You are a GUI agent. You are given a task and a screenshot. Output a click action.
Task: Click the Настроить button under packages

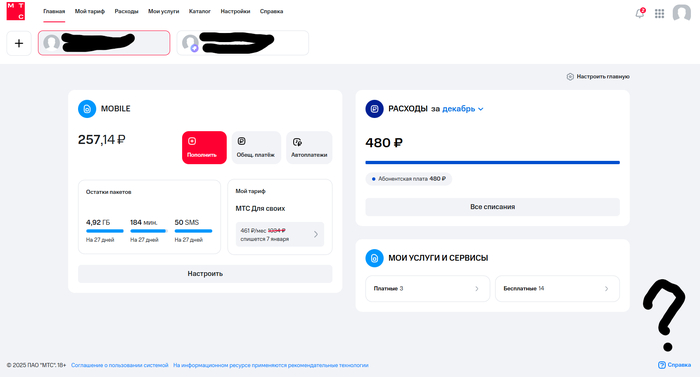point(205,274)
